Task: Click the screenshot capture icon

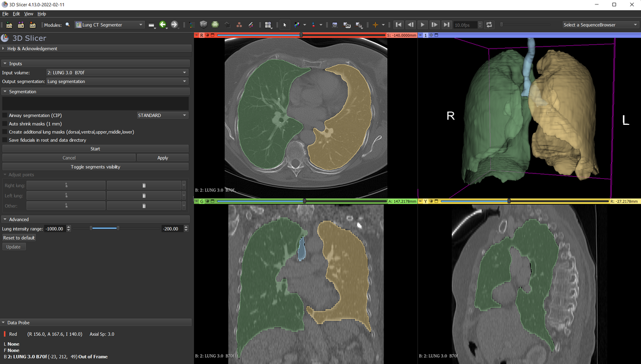Action: [334, 25]
